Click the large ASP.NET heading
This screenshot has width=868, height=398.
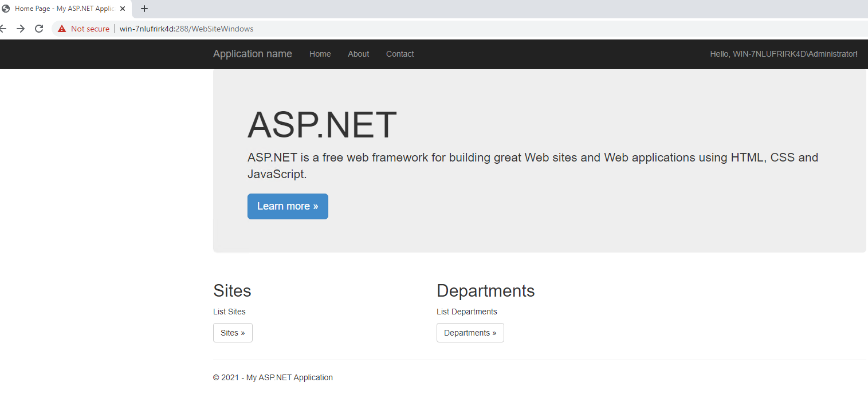[x=323, y=125]
